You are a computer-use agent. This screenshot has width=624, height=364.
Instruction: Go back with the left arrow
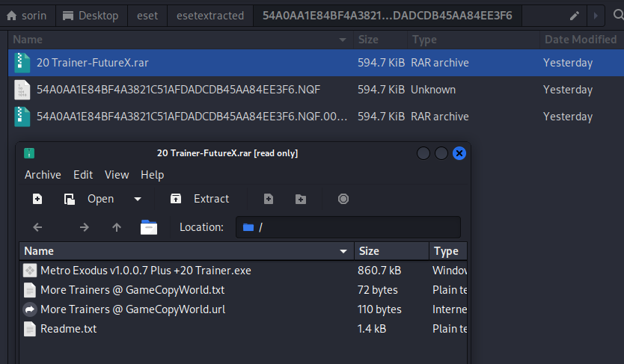pos(38,227)
